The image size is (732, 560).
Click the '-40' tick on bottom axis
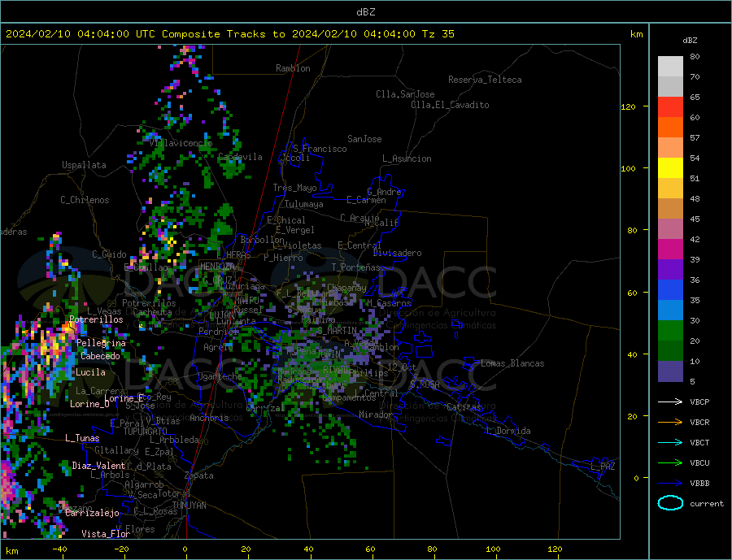[x=59, y=549]
